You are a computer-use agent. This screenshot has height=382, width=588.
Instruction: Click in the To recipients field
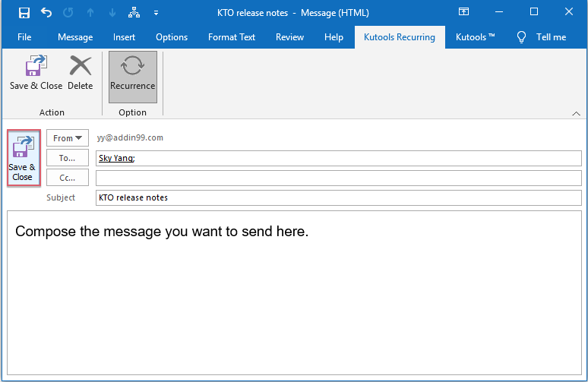[x=339, y=158]
